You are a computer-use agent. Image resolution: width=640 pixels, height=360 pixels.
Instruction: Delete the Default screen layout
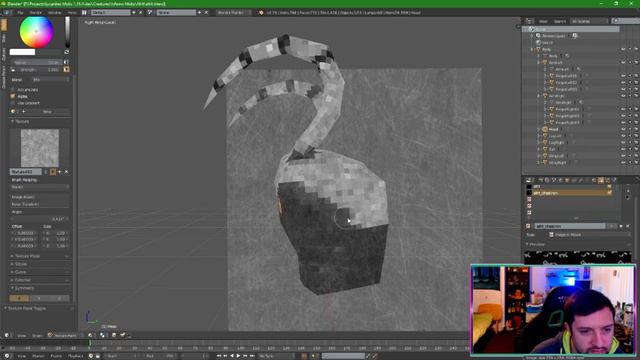[x=141, y=13]
